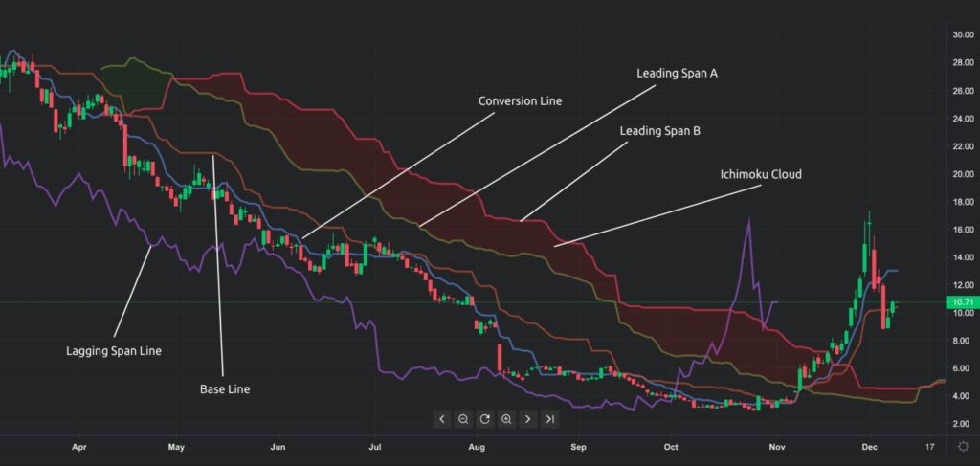The height and width of the screenshot is (466, 980).
Task: Reset the chart view with circular arrow
Action: click(484, 419)
